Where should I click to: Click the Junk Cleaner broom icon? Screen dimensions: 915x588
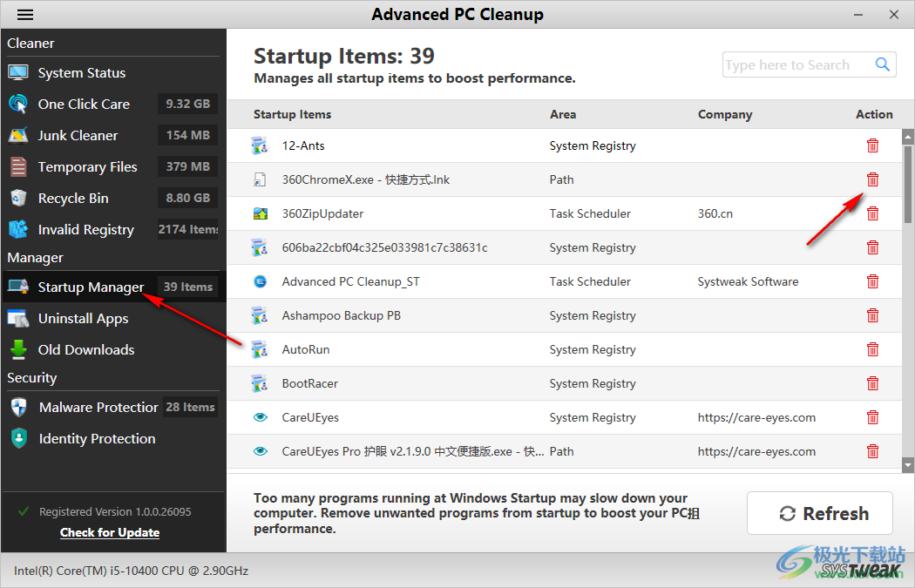click(x=18, y=135)
